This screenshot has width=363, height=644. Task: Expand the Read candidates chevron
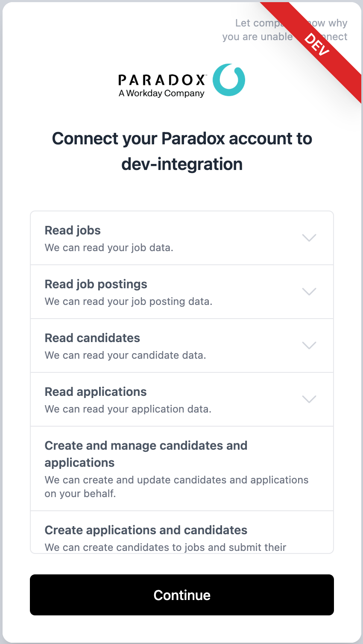point(309,345)
